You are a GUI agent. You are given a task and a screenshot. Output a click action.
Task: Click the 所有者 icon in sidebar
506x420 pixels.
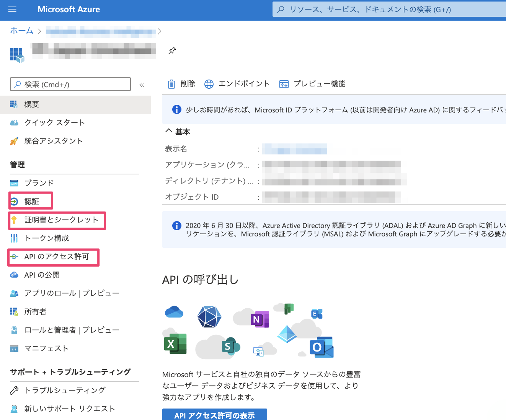pyautogui.click(x=14, y=312)
